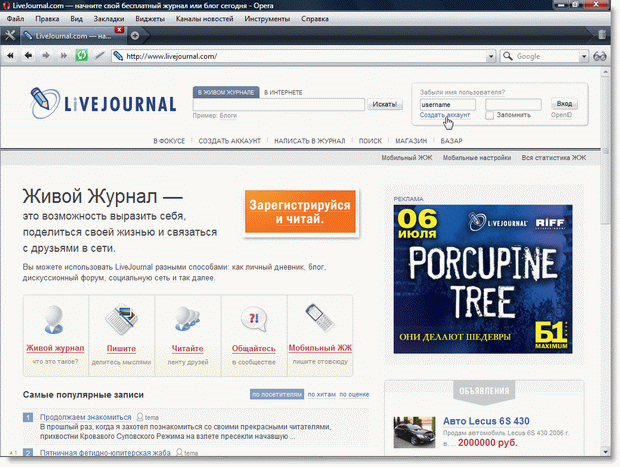Screen dimensions: 620x467
Task: Reload page with green refresh icon
Action: pos(81,55)
